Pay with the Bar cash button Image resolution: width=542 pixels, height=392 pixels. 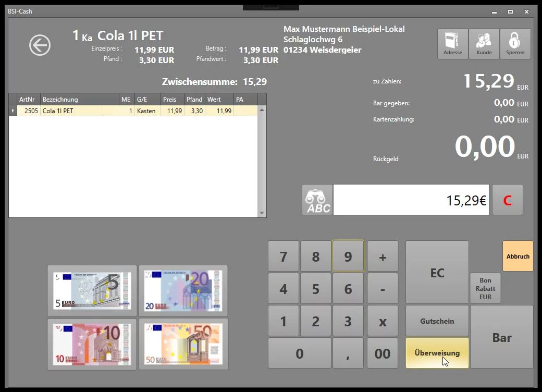tap(501, 337)
